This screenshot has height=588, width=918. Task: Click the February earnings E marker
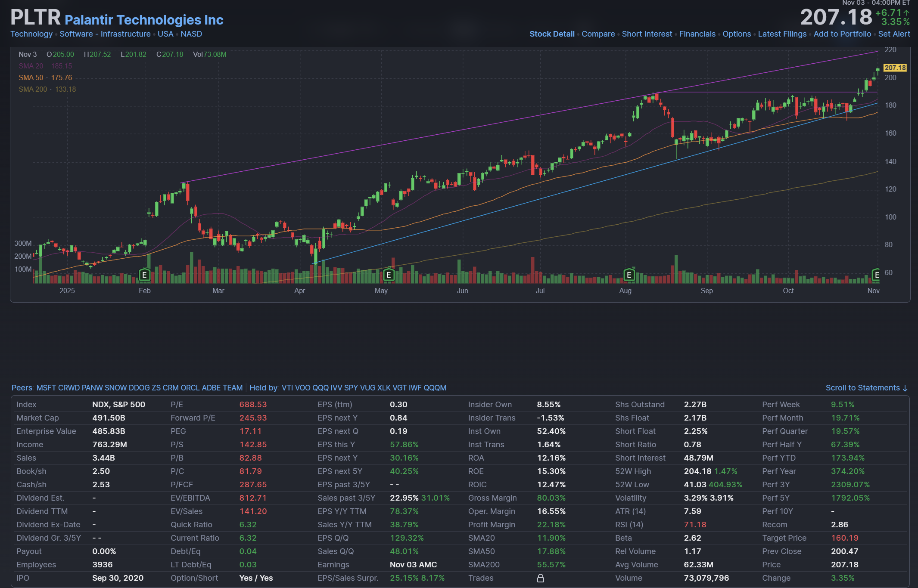click(144, 275)
